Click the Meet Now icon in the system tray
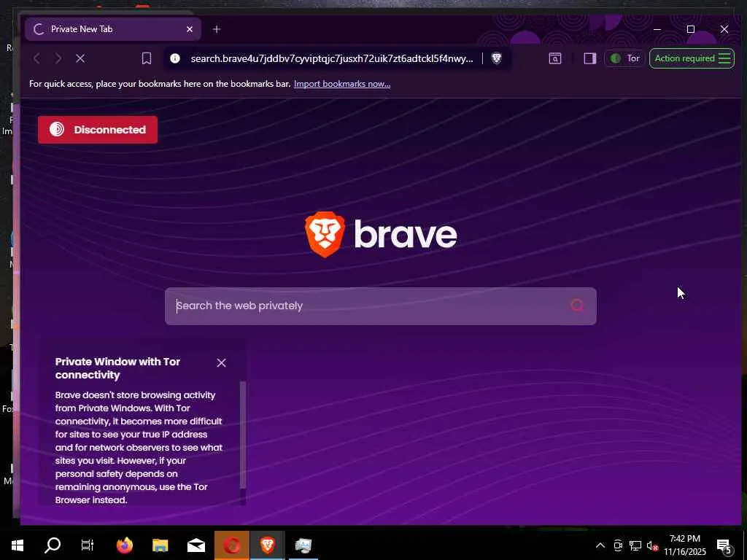 click(x=618, y=545)
